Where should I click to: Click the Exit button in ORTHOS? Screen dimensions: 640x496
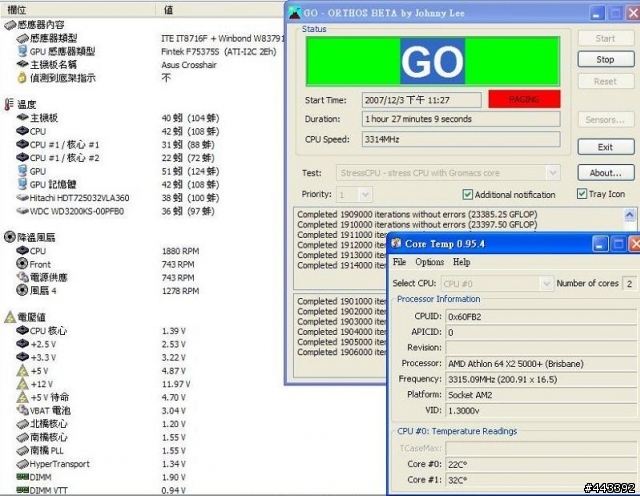coord(606,147)
